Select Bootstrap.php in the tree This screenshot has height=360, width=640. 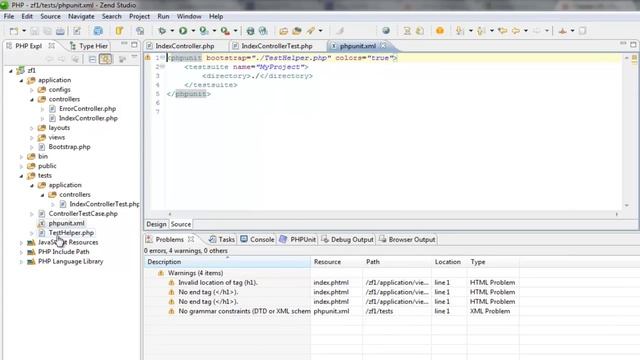coord(69,147)
